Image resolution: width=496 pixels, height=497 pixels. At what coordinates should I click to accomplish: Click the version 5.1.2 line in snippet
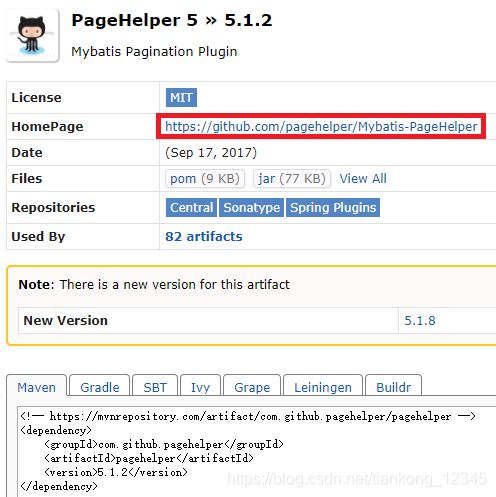pos(116,472)
